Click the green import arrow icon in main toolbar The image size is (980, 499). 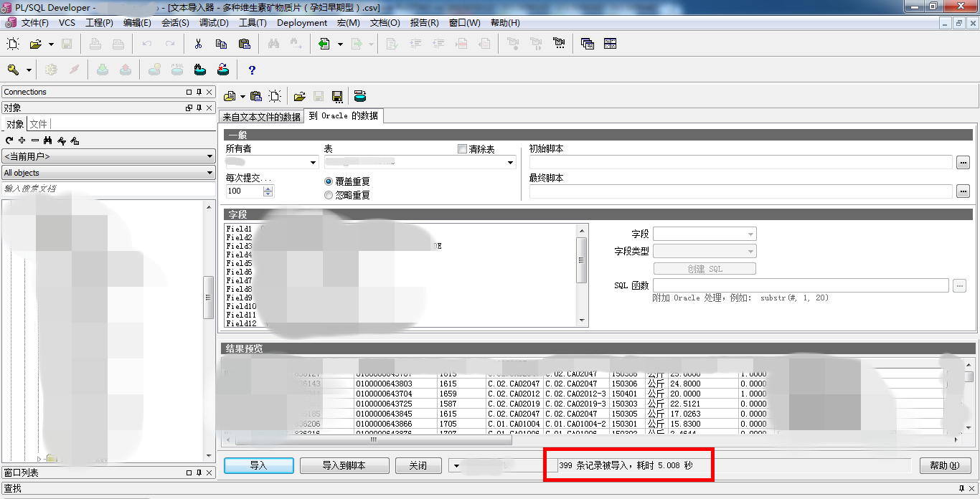pos(324,44)
